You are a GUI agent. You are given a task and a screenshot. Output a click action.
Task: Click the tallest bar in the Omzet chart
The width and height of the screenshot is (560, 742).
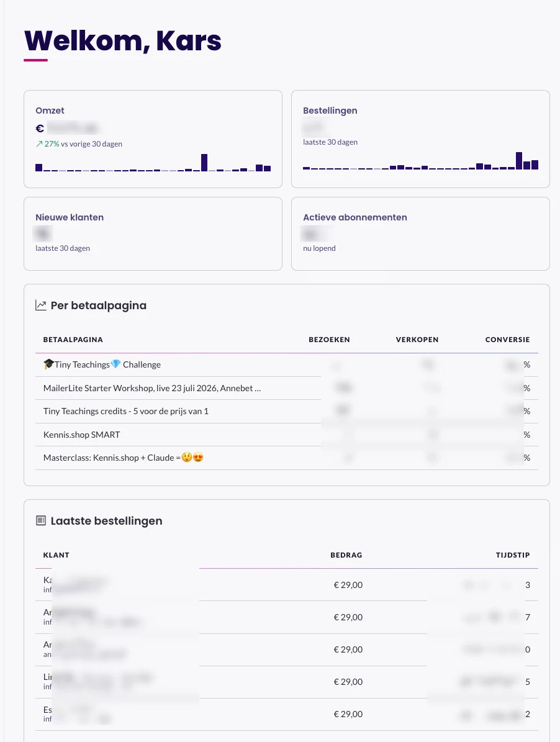pyautogui.click(x=204, y=162)
